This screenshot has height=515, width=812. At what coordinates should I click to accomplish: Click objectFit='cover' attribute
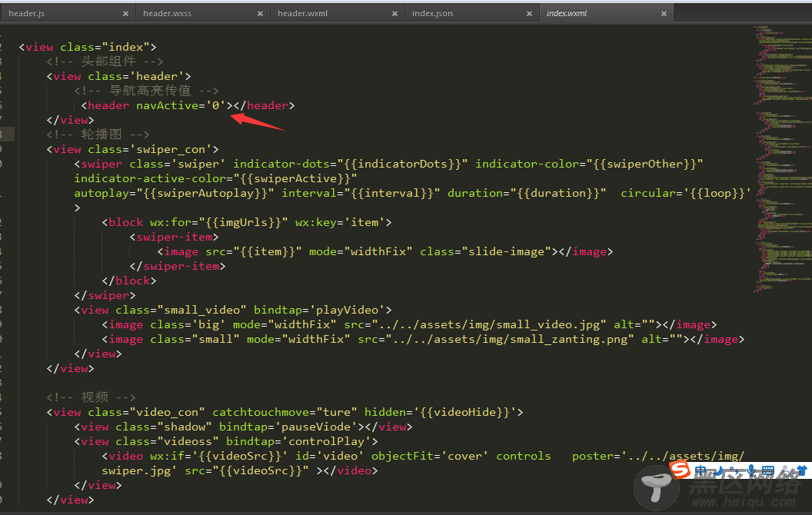[431, 456]
